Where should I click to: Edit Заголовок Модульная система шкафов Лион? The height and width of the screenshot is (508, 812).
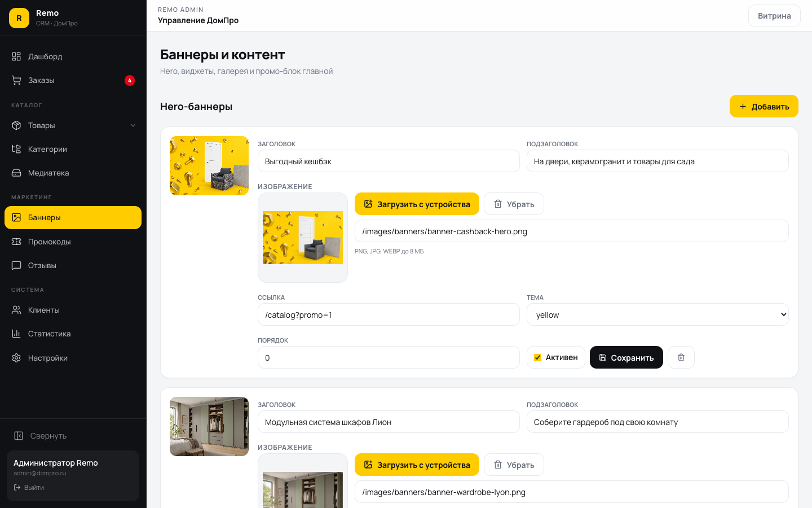[x=389, y=422]
